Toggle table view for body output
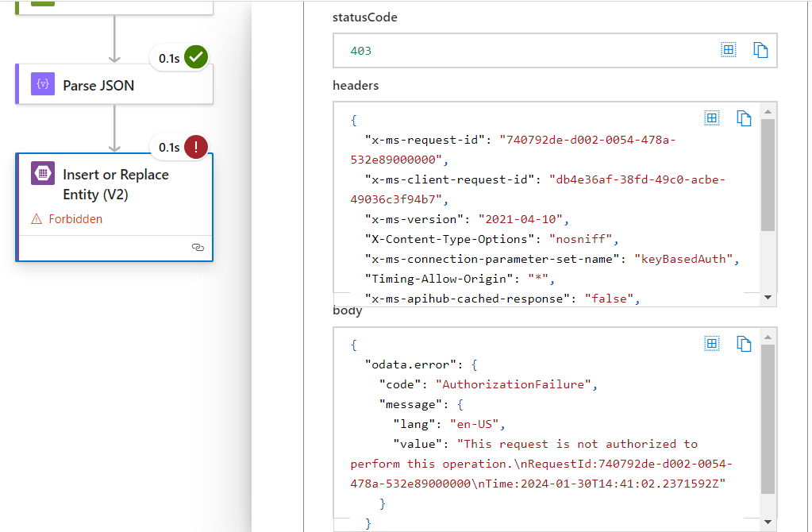The height and width of the screenshot is (532, 812). point(712,344)
